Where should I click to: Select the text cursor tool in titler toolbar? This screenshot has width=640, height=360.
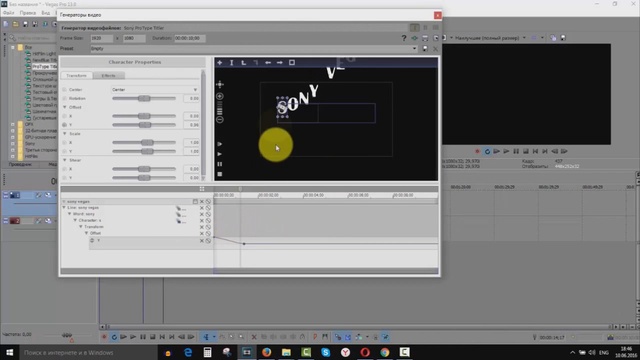pos(231,62)
